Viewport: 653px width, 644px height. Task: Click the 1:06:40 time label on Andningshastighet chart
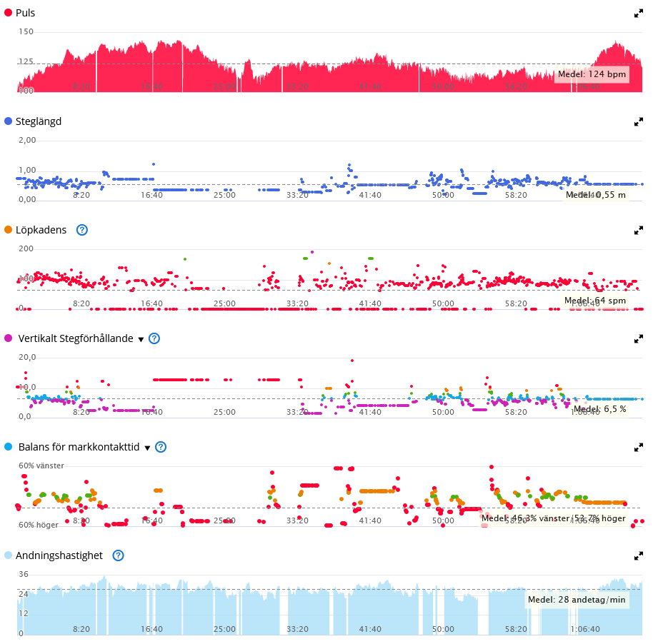point(585,629)
